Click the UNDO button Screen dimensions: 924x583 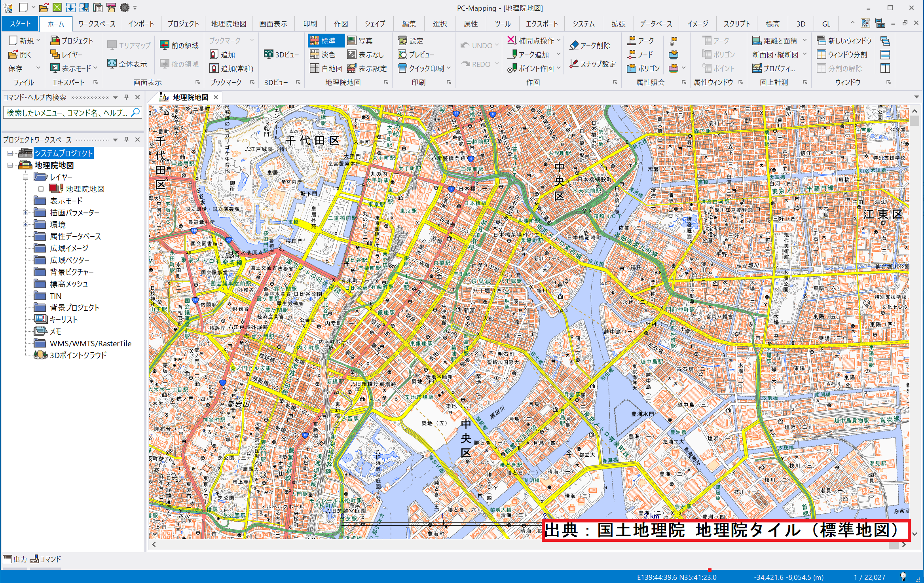click(x=476, y=45)
